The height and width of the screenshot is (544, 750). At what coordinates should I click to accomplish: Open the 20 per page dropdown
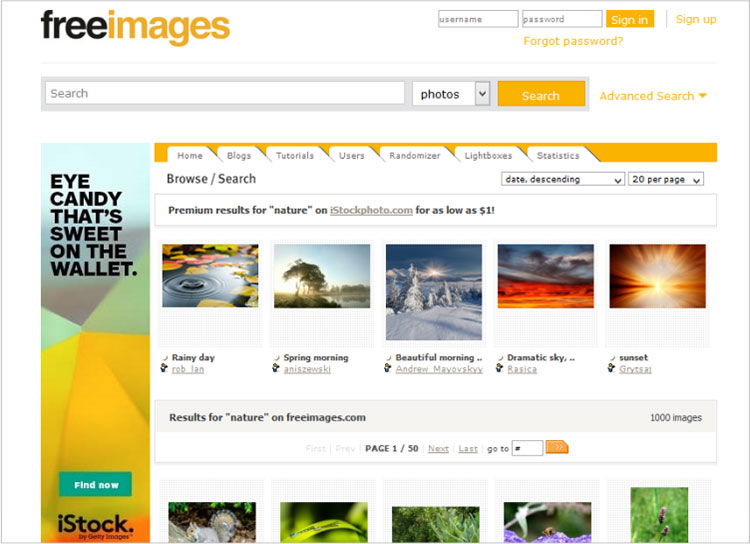pos(666,179)
